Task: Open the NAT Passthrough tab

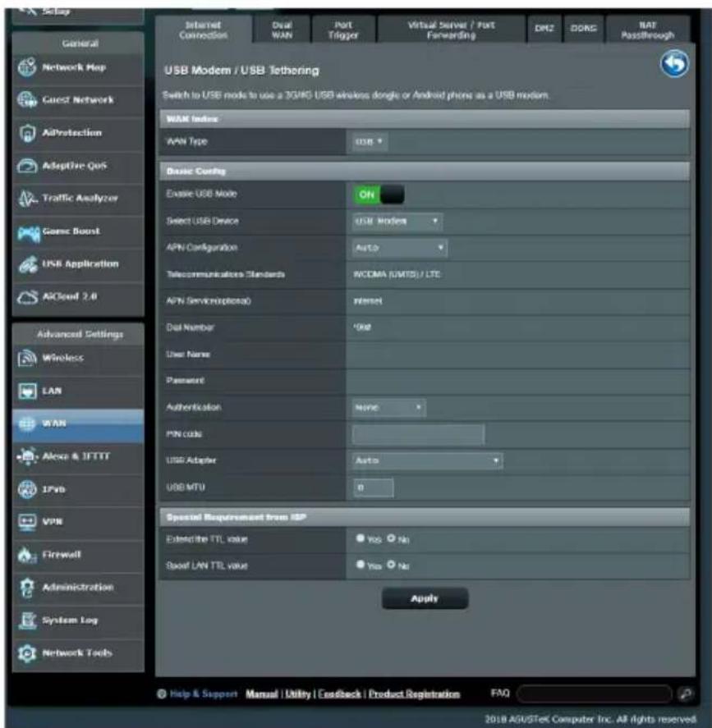Action: coord(648,30)
